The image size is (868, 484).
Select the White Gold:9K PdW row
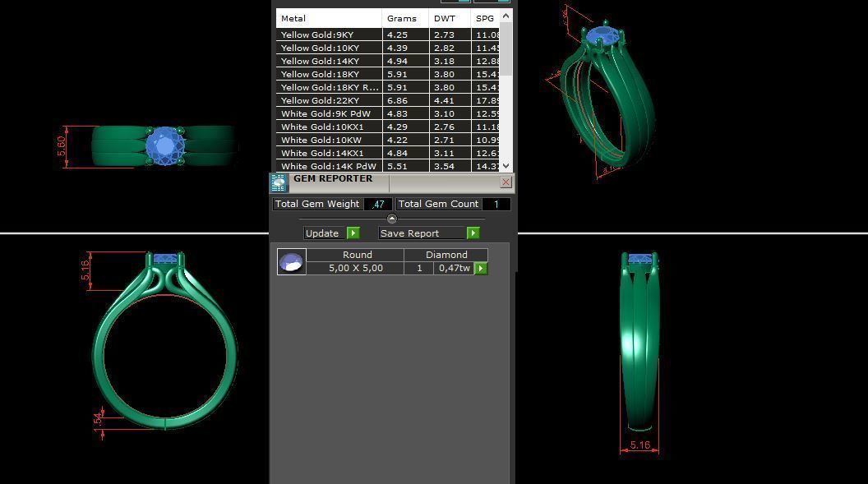pyautogui.click(x=388, y=113)
